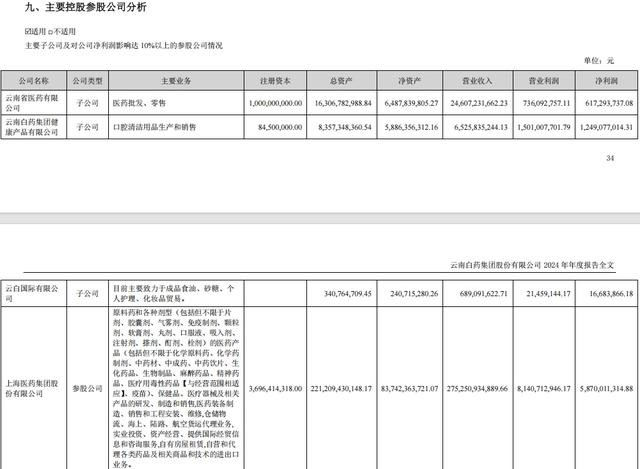Click the value 1,501,007,701.79

point(544,127)
